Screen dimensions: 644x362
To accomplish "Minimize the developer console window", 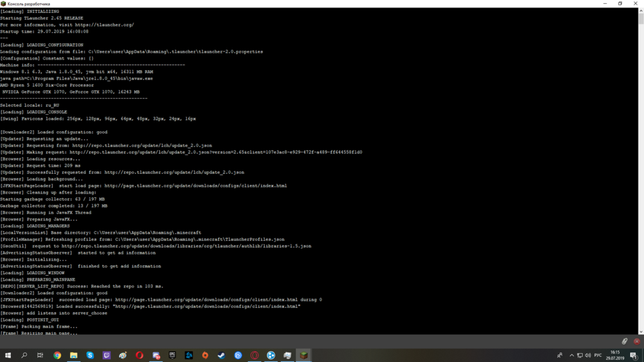I will point(605,4).
